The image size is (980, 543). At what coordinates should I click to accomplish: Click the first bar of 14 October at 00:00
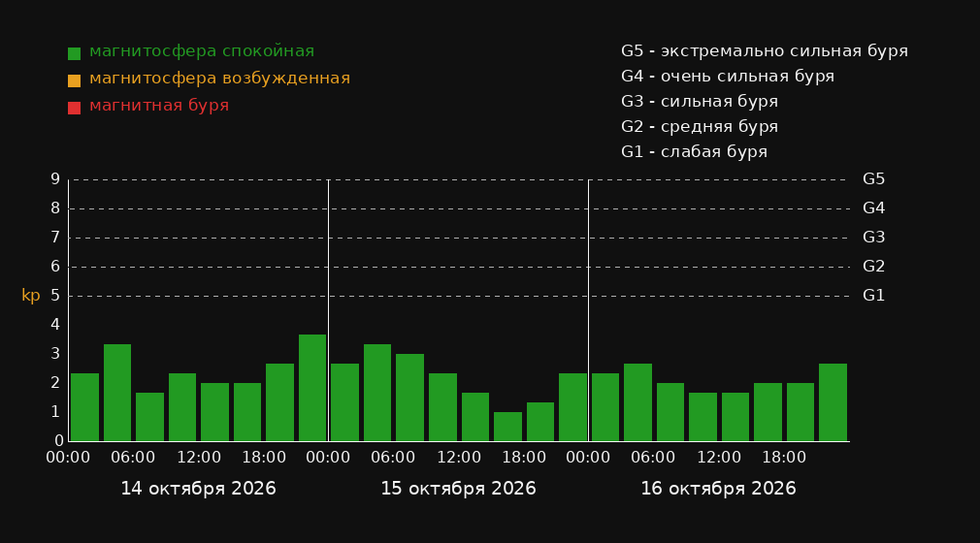point(85,407)
